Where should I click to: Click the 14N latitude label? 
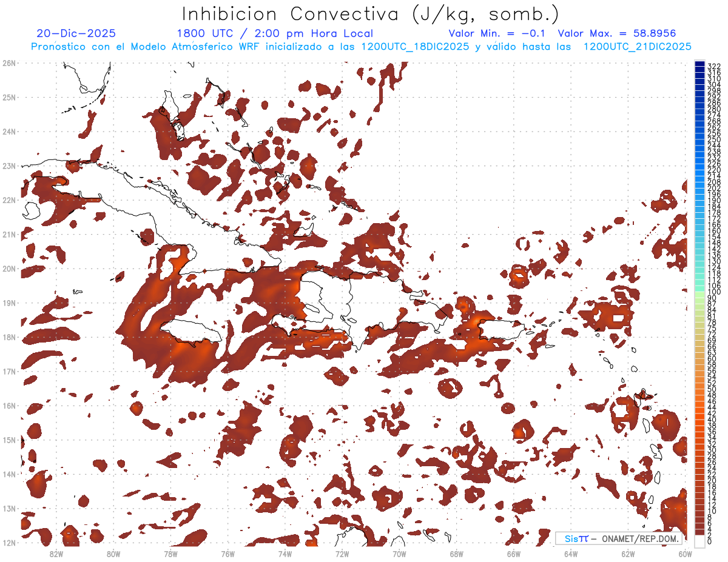8,474
